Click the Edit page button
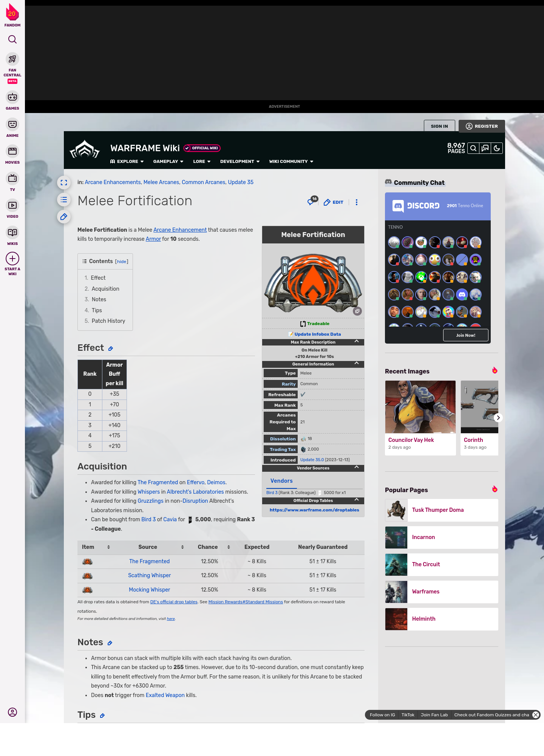Viewport: 544px width, 756px height. coord(334,202)
